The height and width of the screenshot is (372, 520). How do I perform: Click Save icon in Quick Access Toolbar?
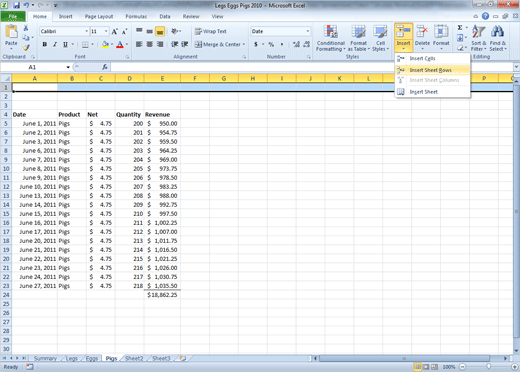click(x=16, y=5)
